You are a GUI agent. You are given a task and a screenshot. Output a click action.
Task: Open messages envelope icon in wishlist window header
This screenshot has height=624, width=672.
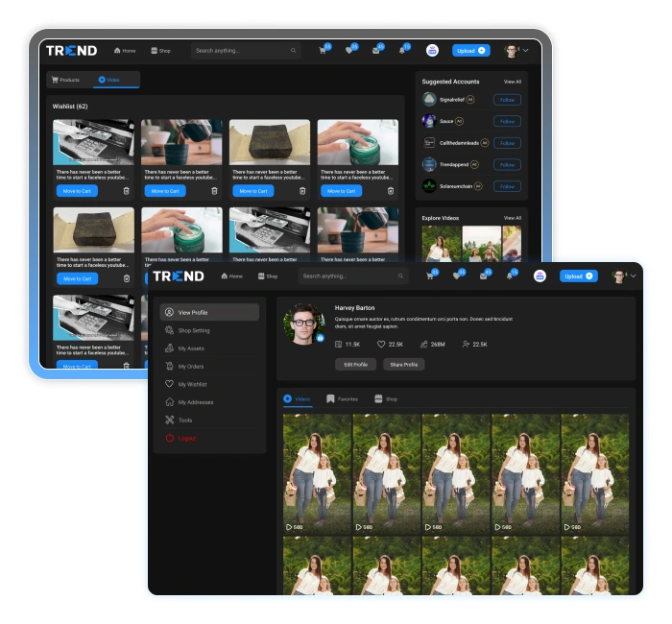(x=376, y=51)
